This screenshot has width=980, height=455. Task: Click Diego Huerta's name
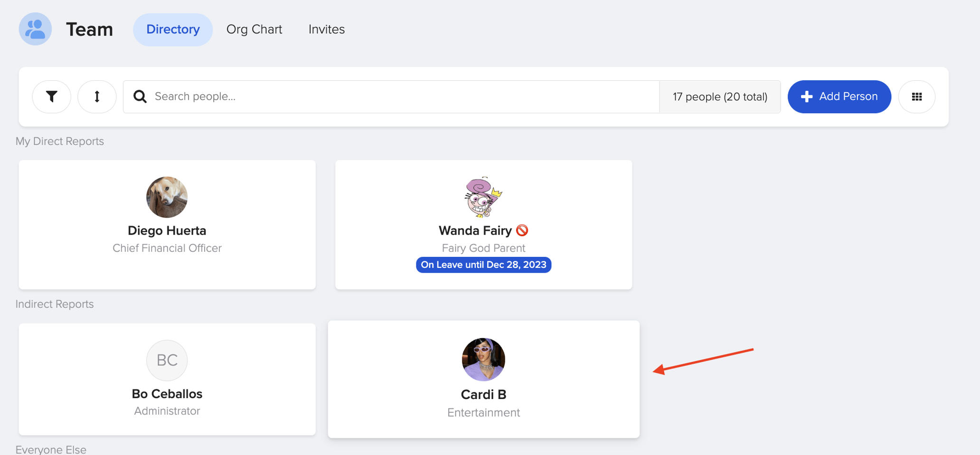(x=167, y=230)
